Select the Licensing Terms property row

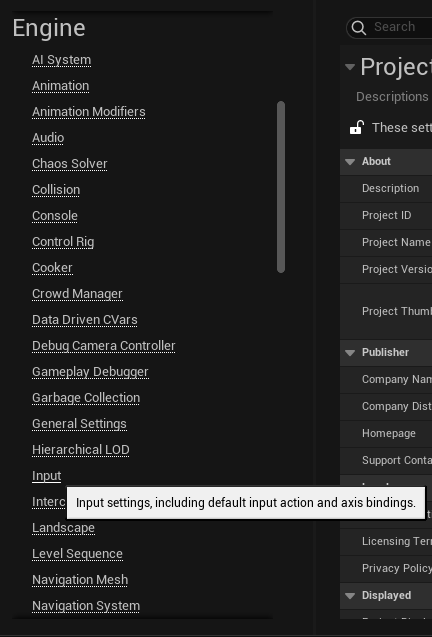[x=386, y=541]
